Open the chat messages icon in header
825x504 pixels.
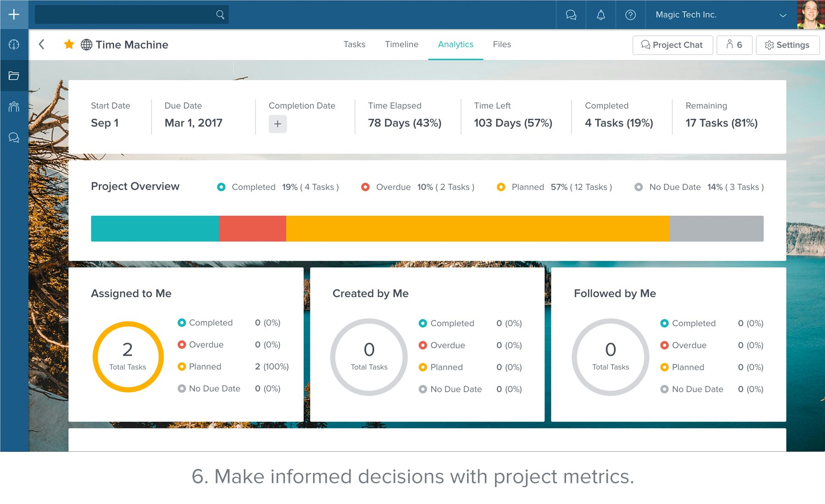(571, 15)
